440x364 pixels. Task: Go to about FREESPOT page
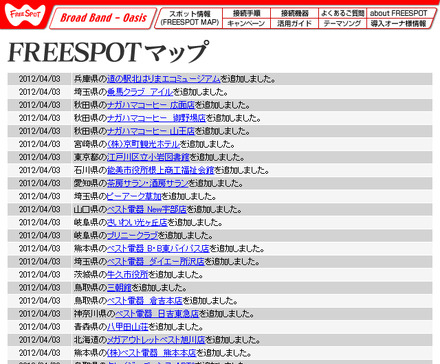[x=399, y=13]
